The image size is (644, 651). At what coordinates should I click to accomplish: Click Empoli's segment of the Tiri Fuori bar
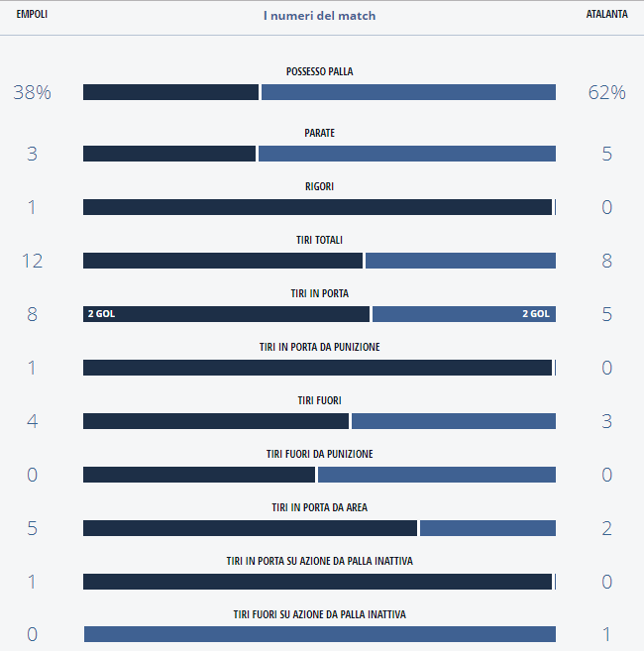point(216,421)
